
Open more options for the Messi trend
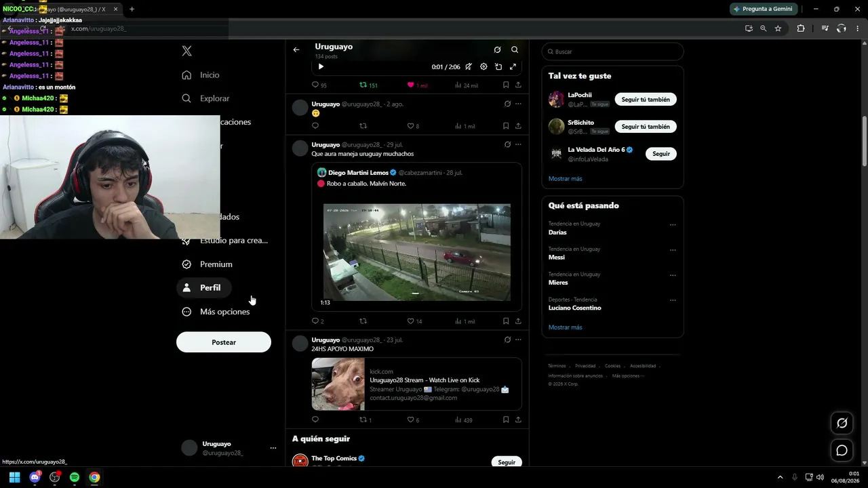[x=673, y=249]
